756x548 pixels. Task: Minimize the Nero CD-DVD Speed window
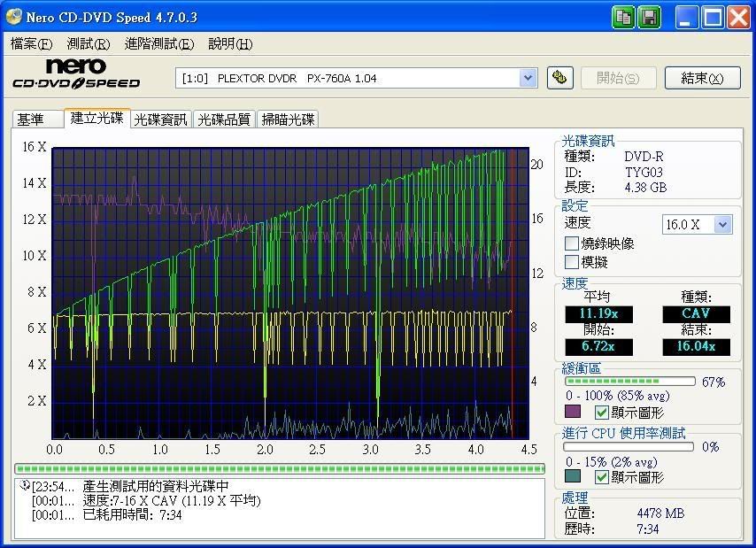tap(688, 17)
